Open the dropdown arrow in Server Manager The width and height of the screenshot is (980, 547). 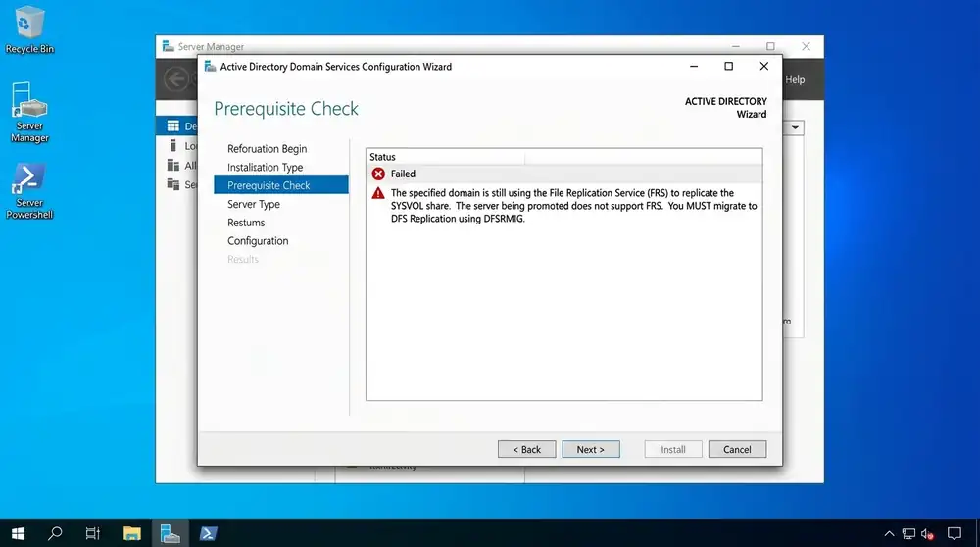[x=795, y=127]
